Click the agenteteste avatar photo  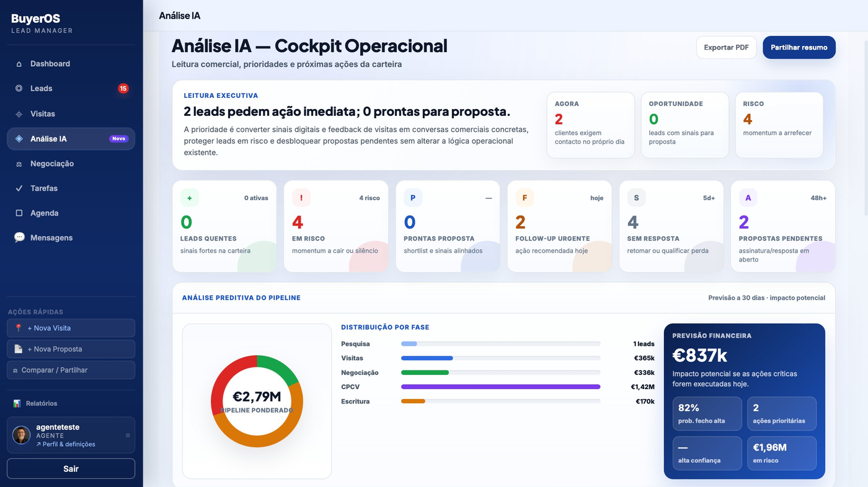pyautogui.click(x=21, y=435)
